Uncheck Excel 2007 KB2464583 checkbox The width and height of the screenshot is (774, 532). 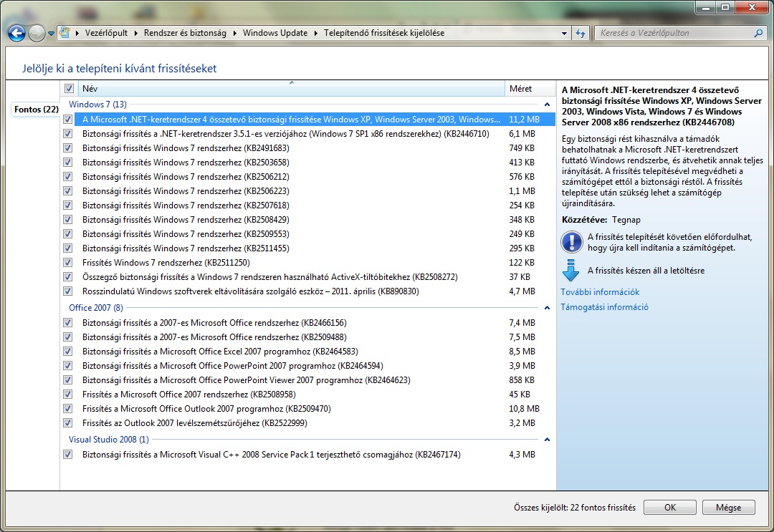click(68, 351)
